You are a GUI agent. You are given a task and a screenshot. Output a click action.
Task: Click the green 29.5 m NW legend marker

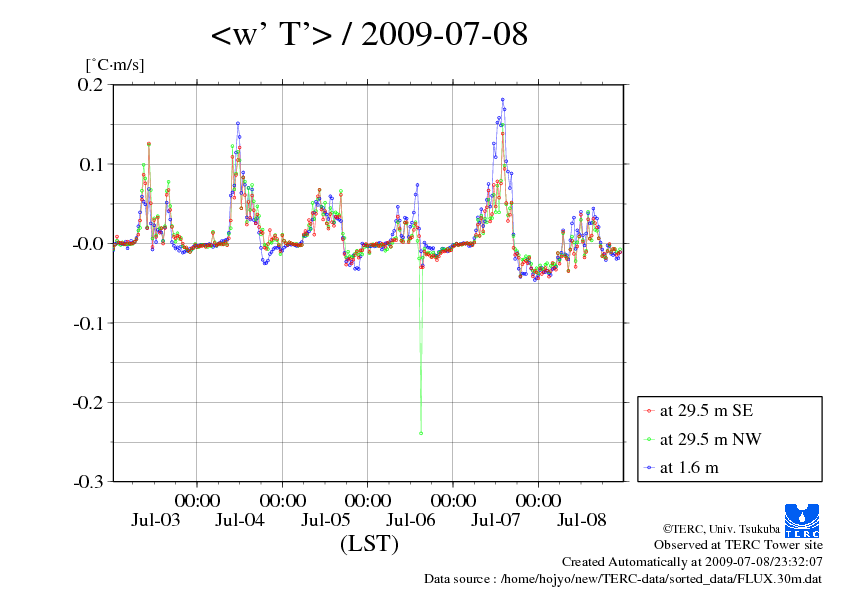click(649, 440)
